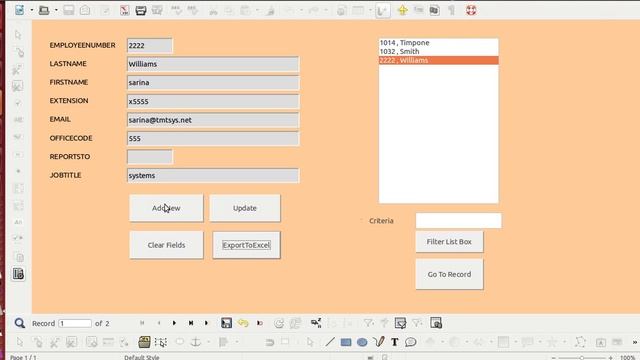
Task: Click the JOBTITLE field showing systems
Action: [213, 176]
